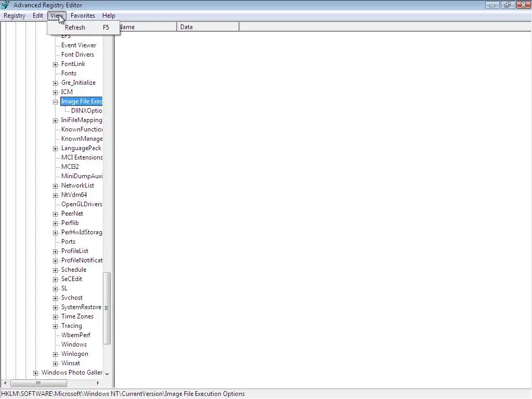This screenshot has width=532, height=399.
Task: Expand the Svchost key
Action: [55, 298]
